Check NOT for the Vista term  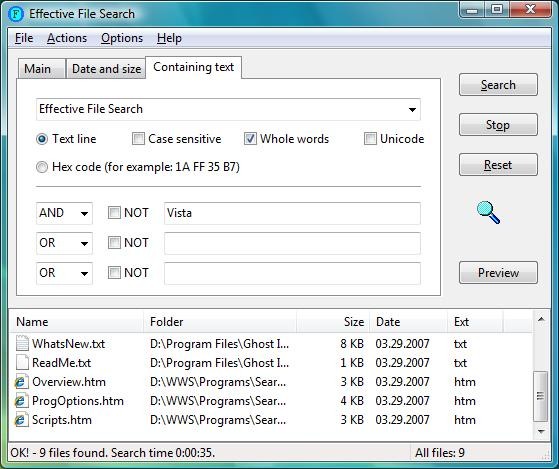tap(114, 213)
